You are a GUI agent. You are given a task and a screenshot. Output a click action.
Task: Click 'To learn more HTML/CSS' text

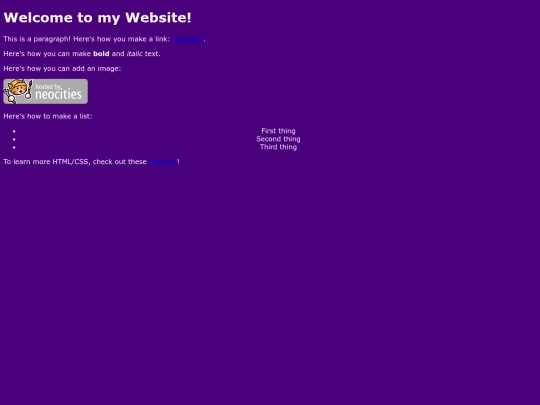pos(46,162)
